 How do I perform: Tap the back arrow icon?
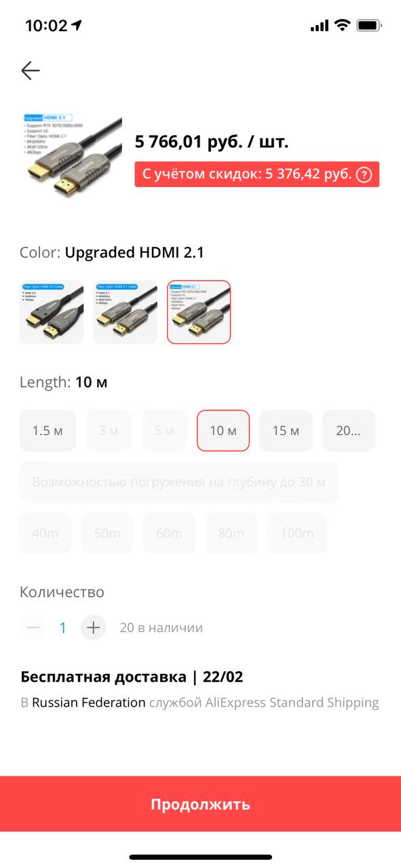point(31,71)
